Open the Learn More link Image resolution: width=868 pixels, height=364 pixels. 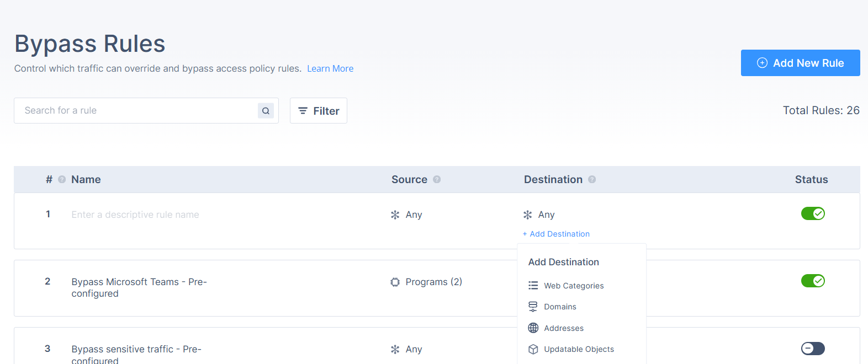coord(330,68)
